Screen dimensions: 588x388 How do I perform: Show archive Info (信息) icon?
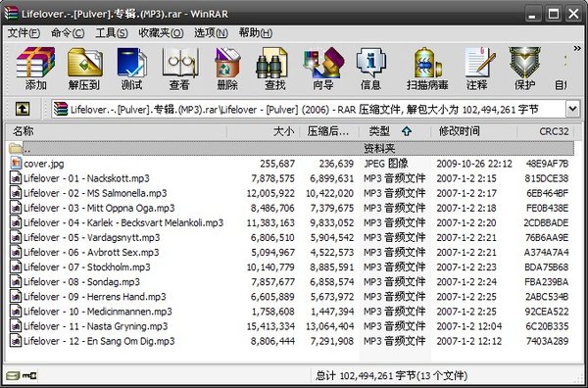coord(370,69)
